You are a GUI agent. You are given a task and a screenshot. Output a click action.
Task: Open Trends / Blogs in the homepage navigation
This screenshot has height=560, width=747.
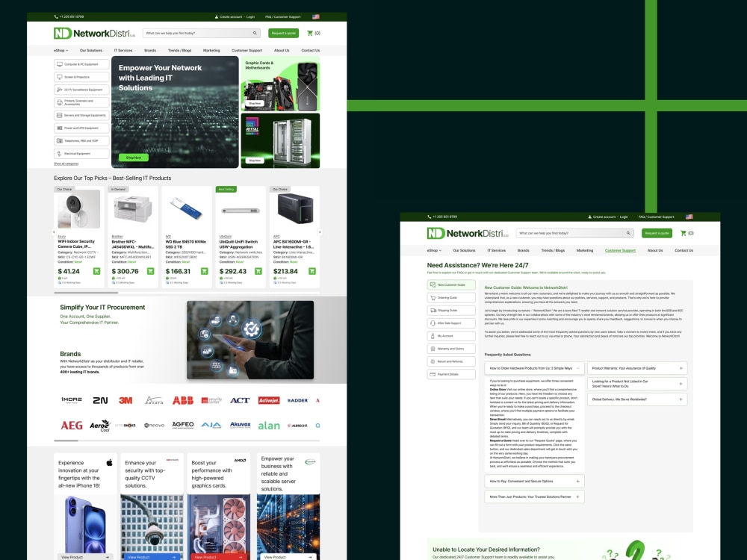pos(179,50)
